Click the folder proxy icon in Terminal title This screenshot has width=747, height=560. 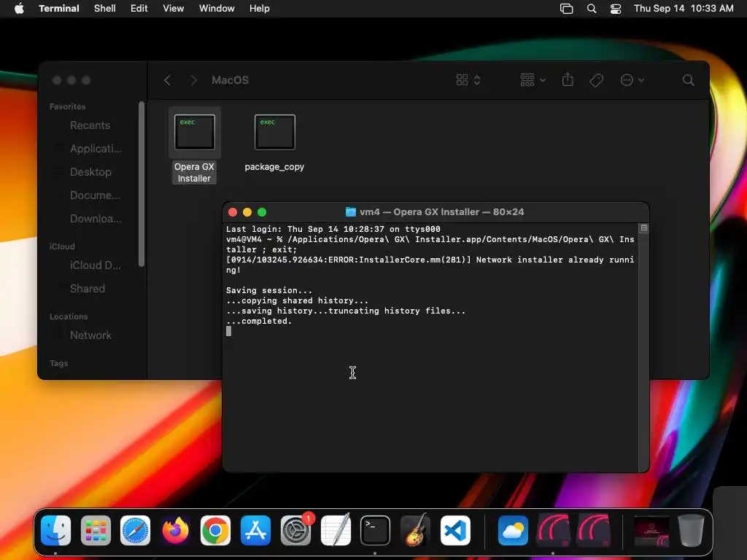pos(351,212)
